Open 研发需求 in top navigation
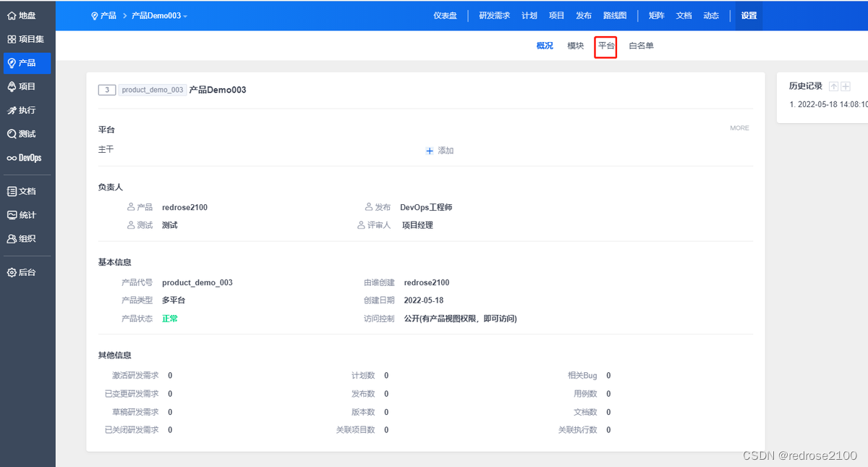This screenshot has width=868, height=467. pyautogui.click(x=494, y=15)
